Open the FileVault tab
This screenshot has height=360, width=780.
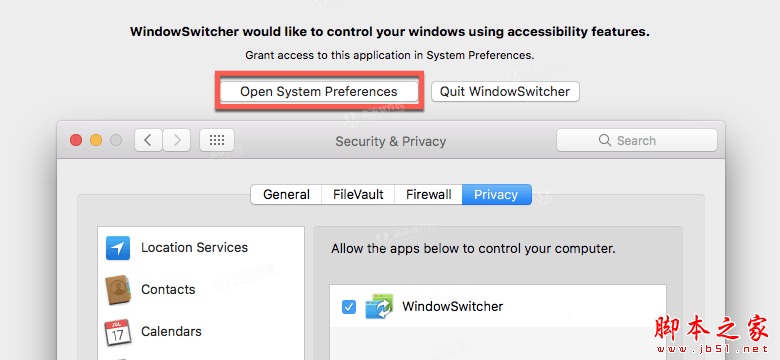pos(358,194)
